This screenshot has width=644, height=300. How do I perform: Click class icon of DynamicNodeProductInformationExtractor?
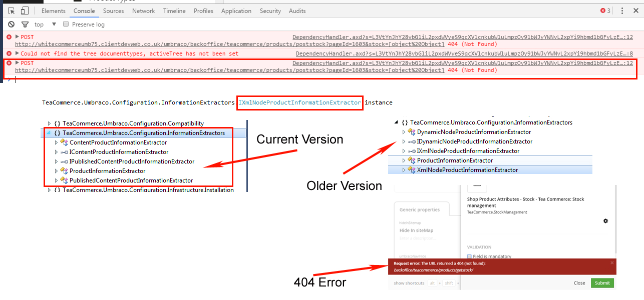click(x=412, y=132)
